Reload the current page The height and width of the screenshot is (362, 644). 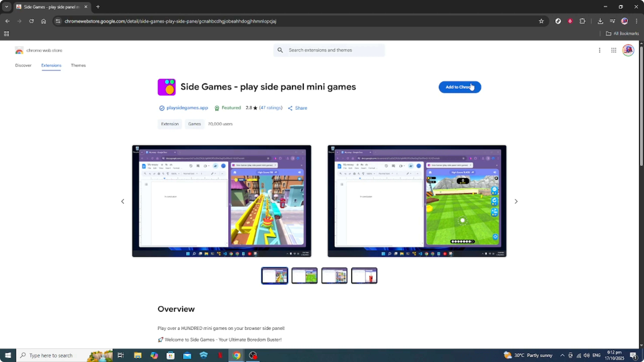[x=31, y=21]
